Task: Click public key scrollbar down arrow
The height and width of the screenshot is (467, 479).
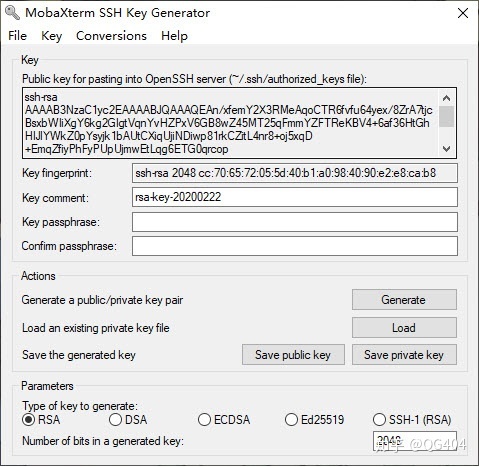Action: (447, 149)
